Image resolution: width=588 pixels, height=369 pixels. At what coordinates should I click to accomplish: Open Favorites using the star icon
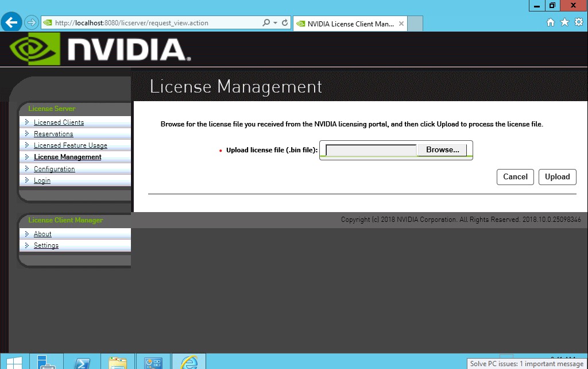click(564, 22)
